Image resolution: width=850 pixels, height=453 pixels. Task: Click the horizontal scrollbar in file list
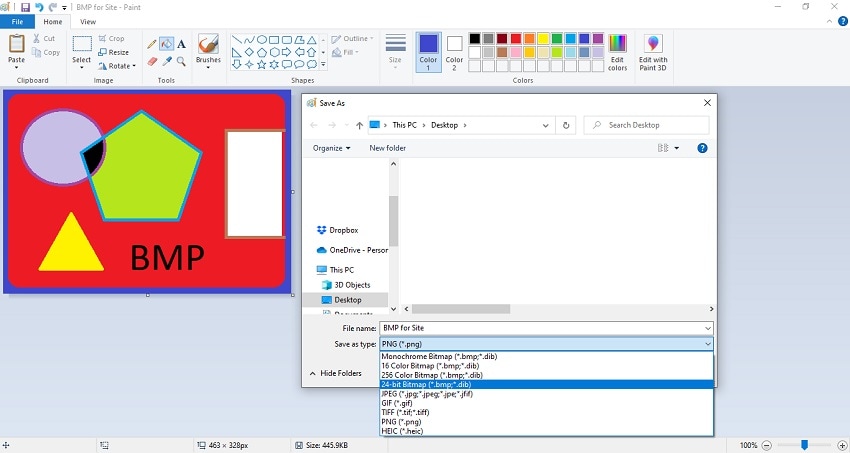(461, 309)
